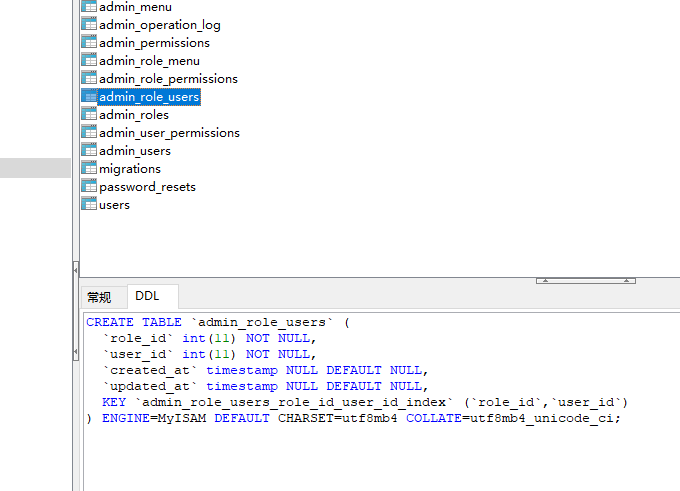The height and width of the screenshot is (491, 680).
Task: Click CREATE TABLE in the DDL text
Action: (134, 322)
